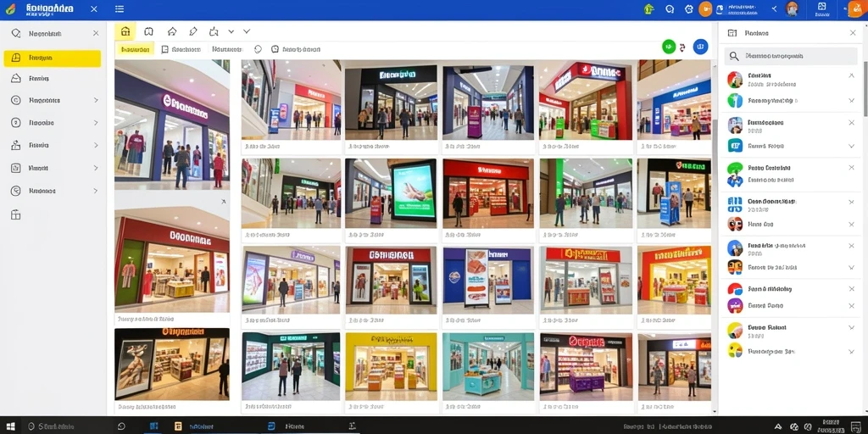Open the notification center icon in the system tray
The width and height of the screenshot is (868, 434).
854,426
